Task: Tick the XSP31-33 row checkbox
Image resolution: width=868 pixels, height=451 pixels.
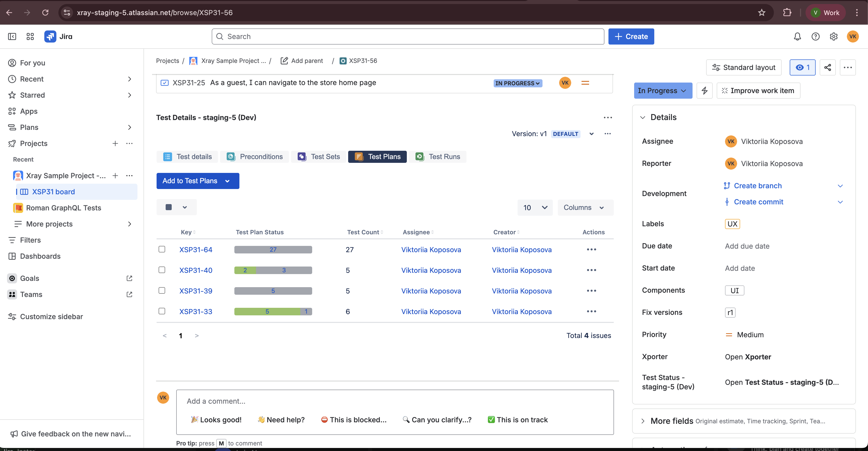Action: (x=162, y=311)
